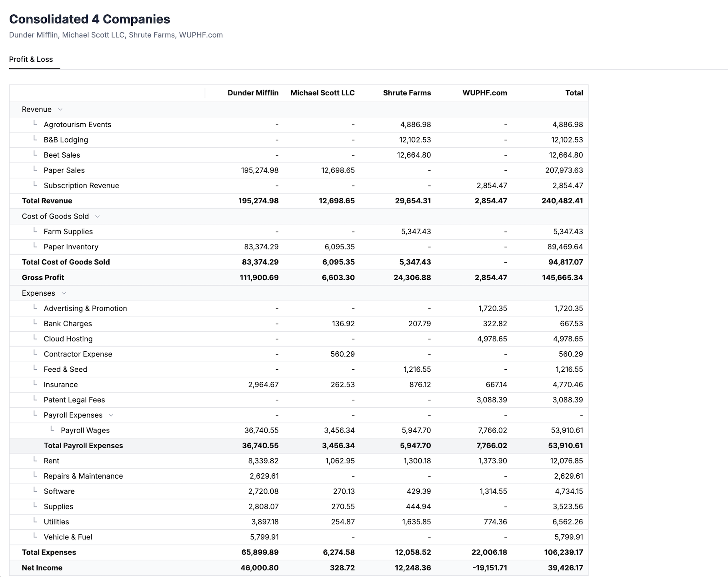Select the Patent Legal Fees row label
The image size is (728, 577).
[74, 400]
